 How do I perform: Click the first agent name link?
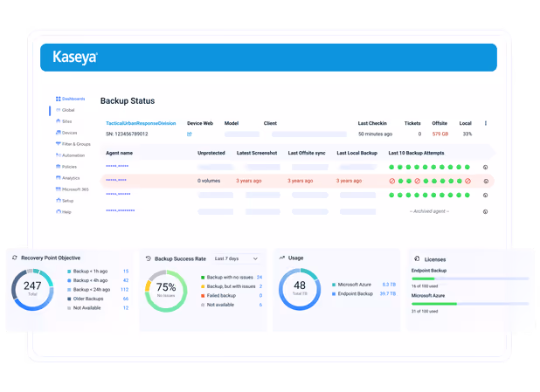click(x=117, y=166)
